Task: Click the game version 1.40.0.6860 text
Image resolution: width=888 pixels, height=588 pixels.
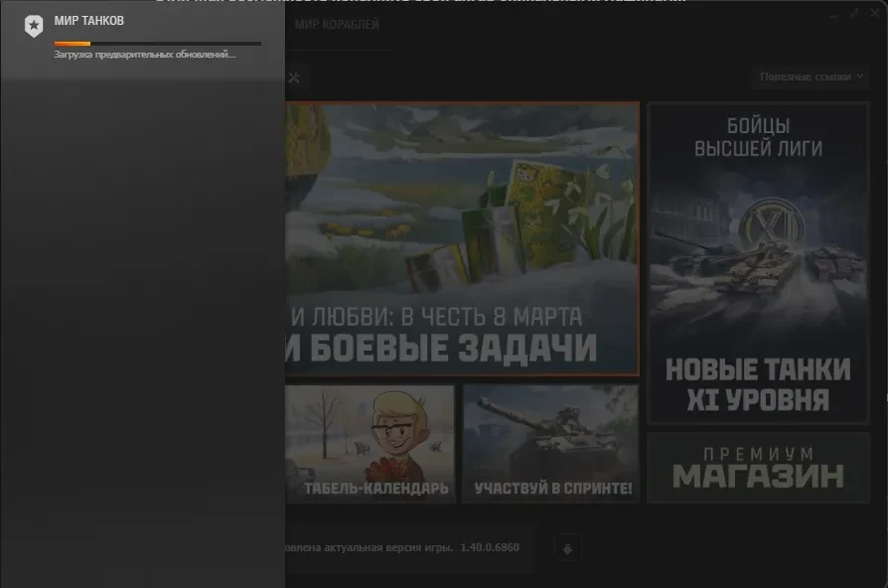Action: 489,548
